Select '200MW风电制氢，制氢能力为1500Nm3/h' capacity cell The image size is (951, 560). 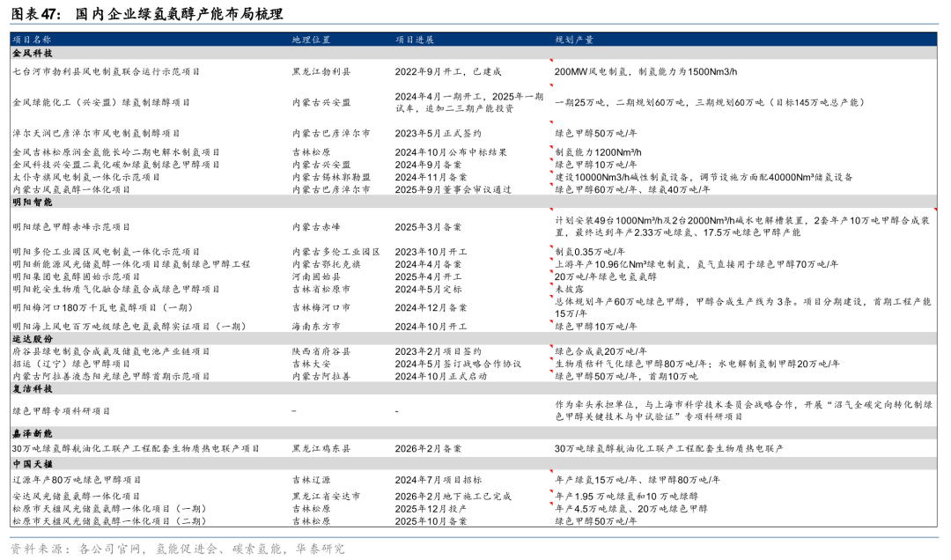click(x=646, y=71)
